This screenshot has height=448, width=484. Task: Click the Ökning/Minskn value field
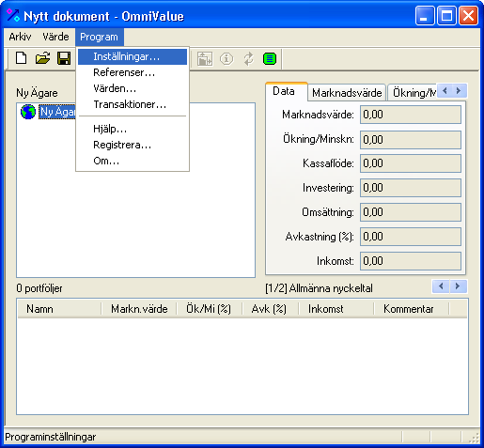411,140
